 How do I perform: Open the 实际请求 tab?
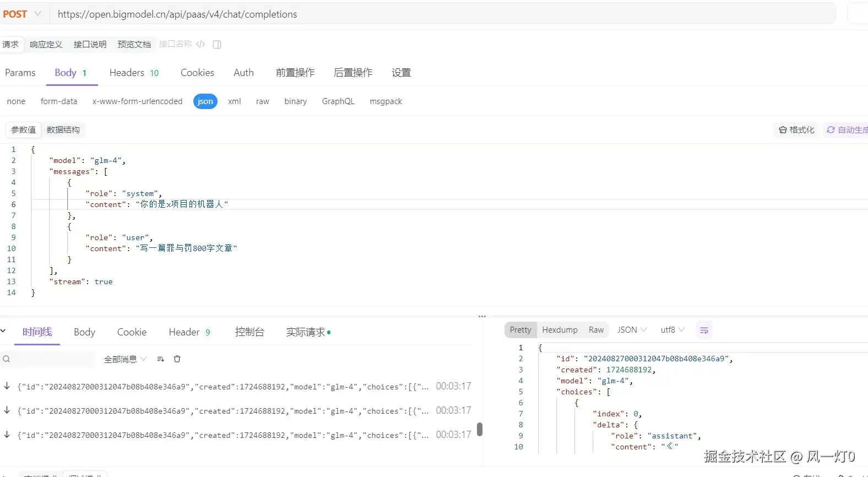(308, 332)
